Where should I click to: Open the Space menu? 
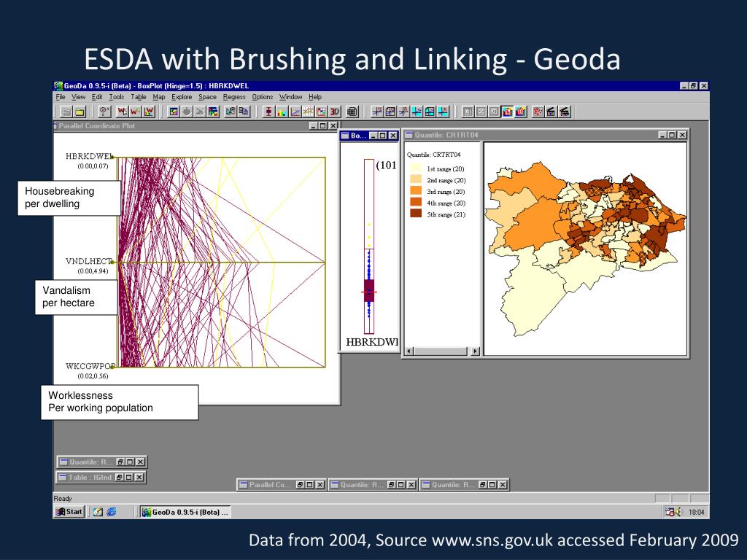point(207,97)
